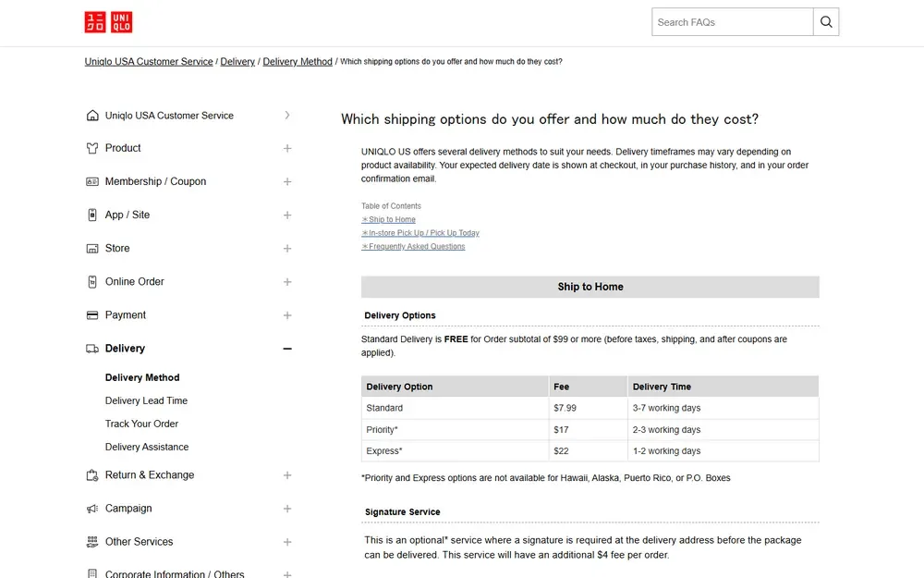Open the Delivery Assistance page
Viewport: 924px width, 578px height.
pyautogui.click(x=147, y=447)
